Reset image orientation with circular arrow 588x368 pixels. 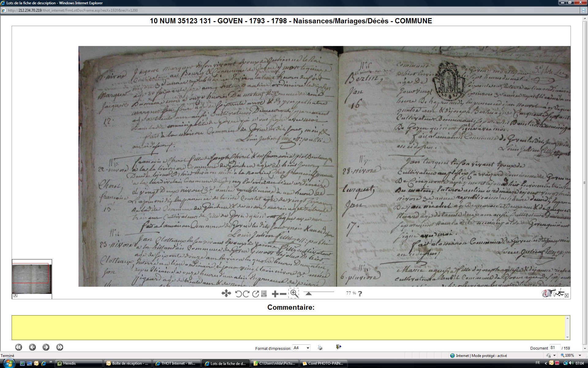tap(255, 294)
